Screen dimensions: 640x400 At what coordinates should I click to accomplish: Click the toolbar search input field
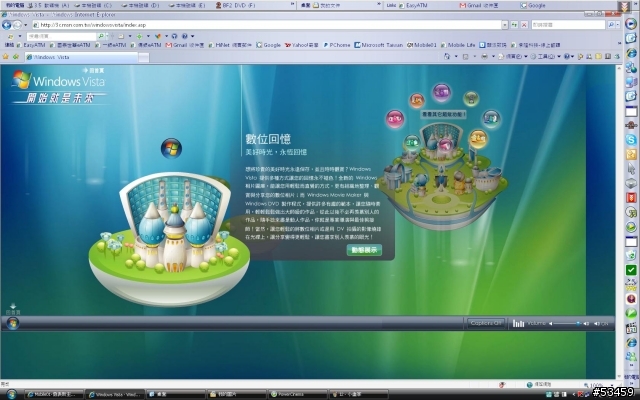pyautogui.click(x=61, y=36)
